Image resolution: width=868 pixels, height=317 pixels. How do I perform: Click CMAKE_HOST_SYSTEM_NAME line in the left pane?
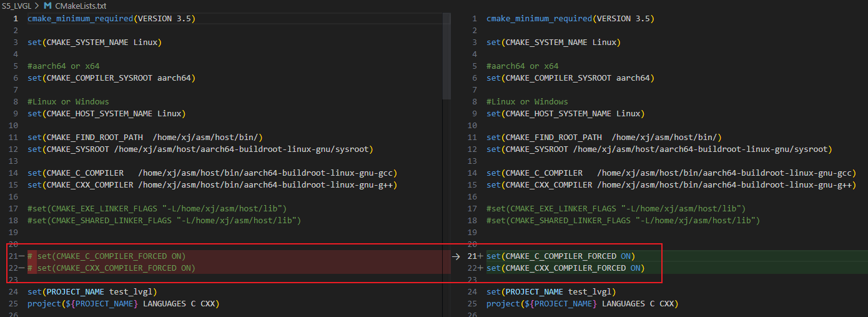[x=106, y=114]
